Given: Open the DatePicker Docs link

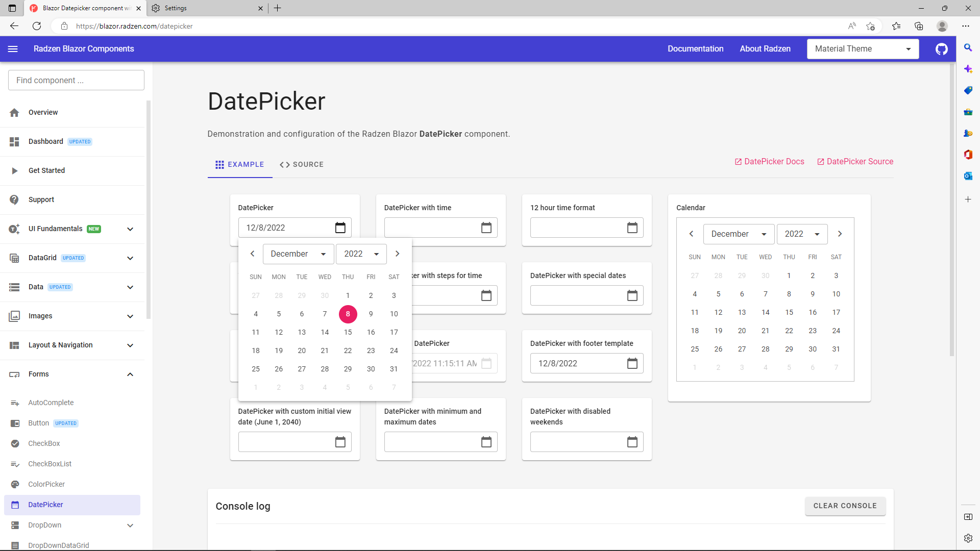Looking at the screenshot, I should point(769,161).
